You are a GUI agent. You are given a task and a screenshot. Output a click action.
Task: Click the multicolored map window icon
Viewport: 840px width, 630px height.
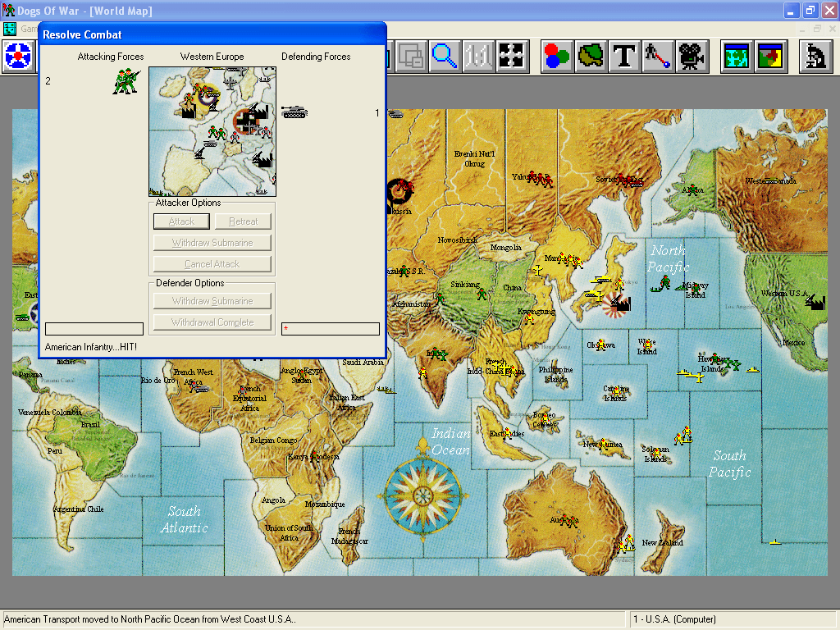[x=770, y=57]
